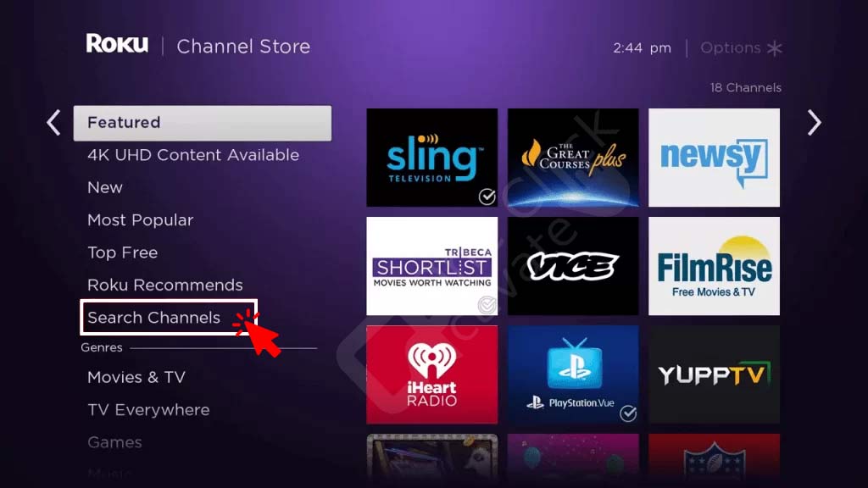The image size is (868, 488).
Task: Open Tribeca Shortlist channel tile
Action: tap(431, 266)
